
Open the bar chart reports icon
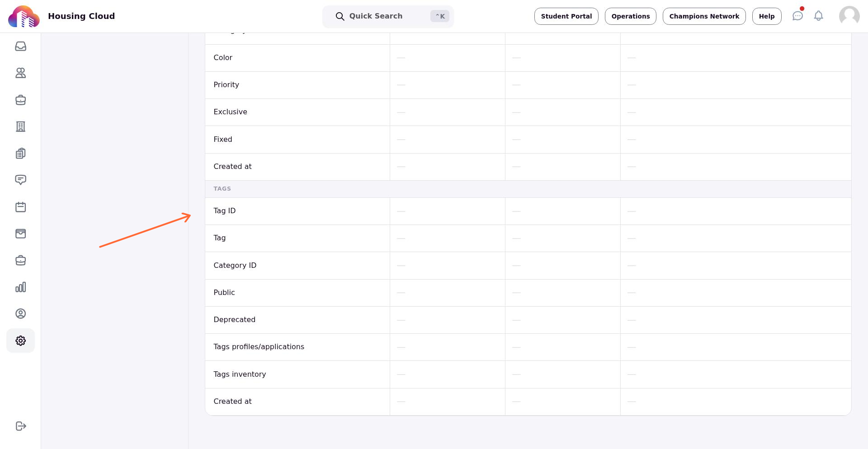click(20, 287)
